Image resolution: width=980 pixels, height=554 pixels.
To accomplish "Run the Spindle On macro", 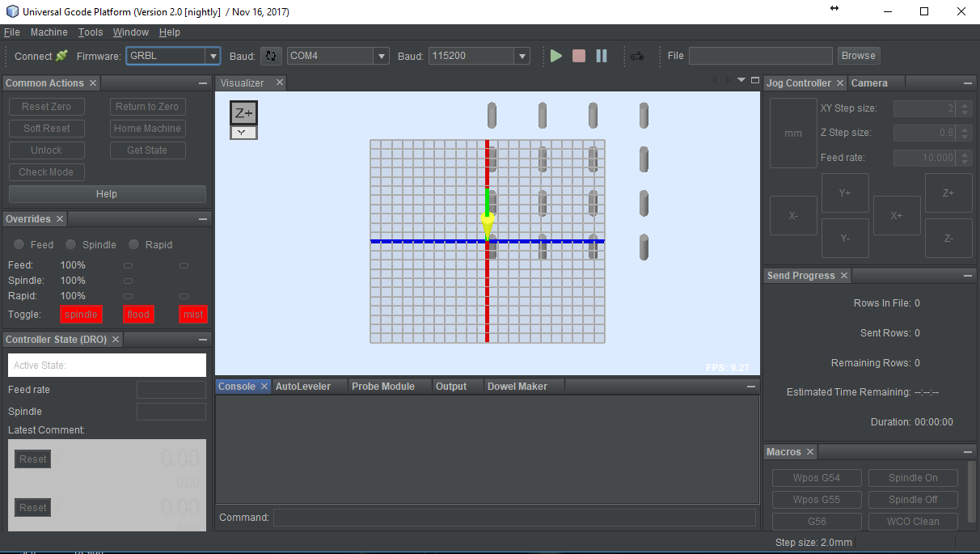I will (913, 477).
